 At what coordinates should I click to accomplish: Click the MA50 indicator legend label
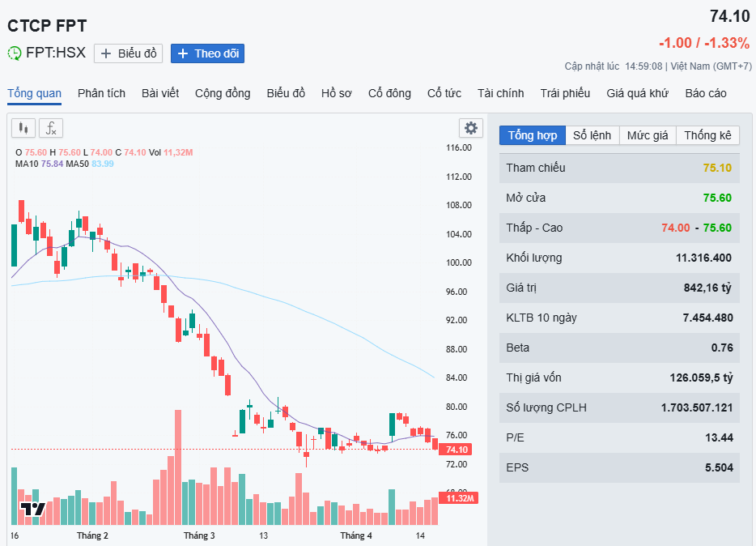coord(77,164)
